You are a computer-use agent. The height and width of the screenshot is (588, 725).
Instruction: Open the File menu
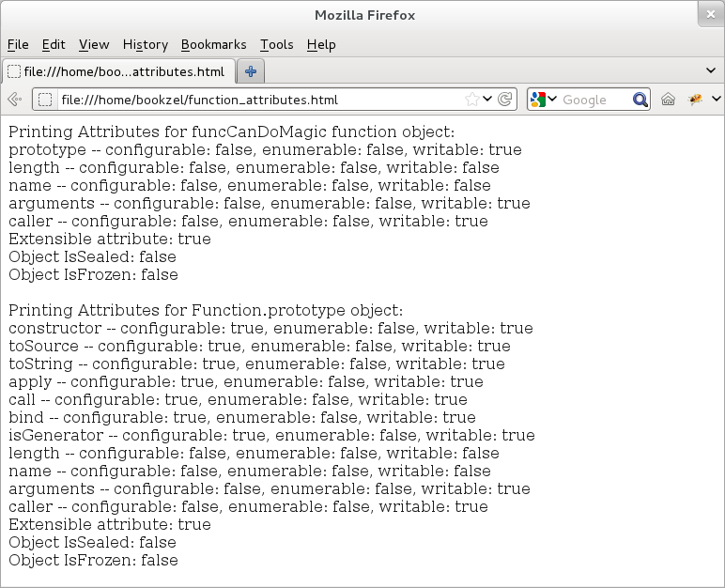point(18,44)
